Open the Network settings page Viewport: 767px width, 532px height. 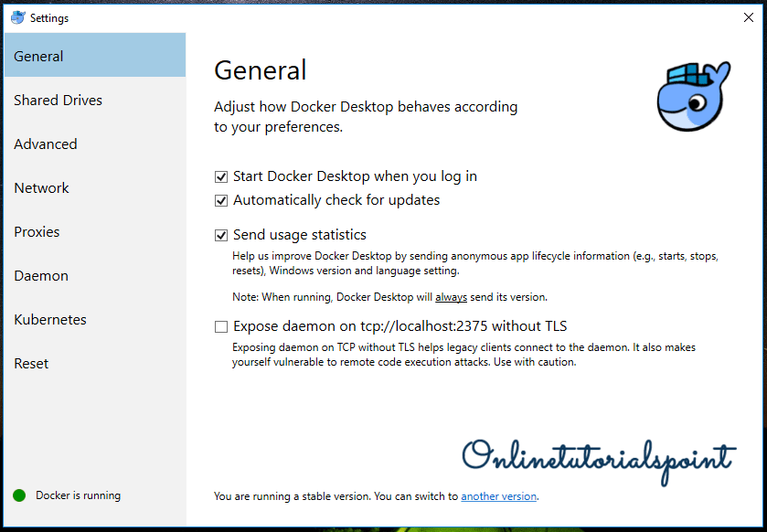pyautogui.click(x=41, y=188)
